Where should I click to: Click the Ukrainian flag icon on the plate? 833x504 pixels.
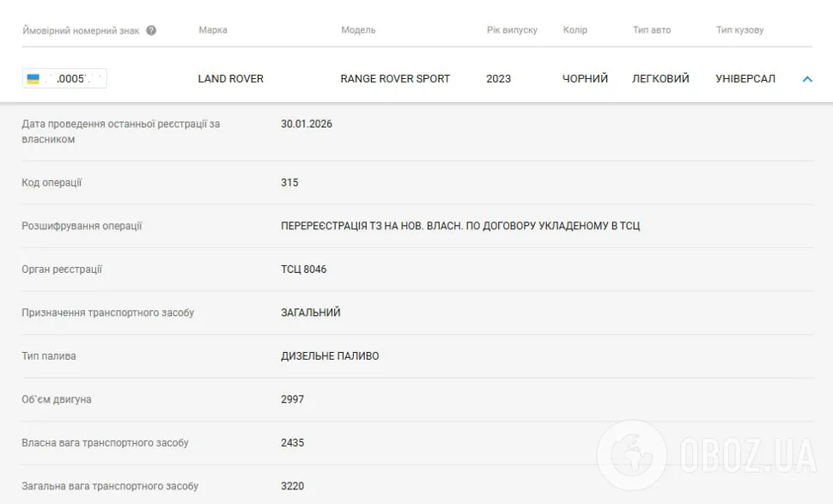(x=33, y=79)
